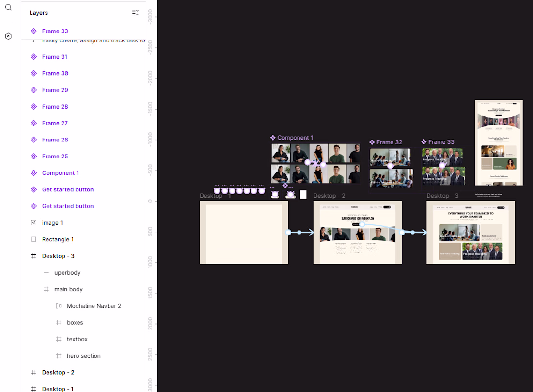Select the hero section layer

(x=84, y=356)
